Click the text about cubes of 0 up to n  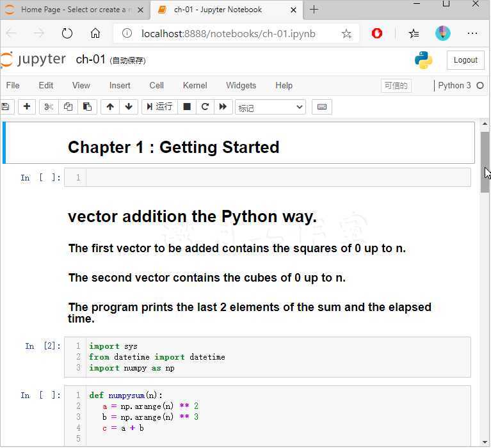coord(207,278)
